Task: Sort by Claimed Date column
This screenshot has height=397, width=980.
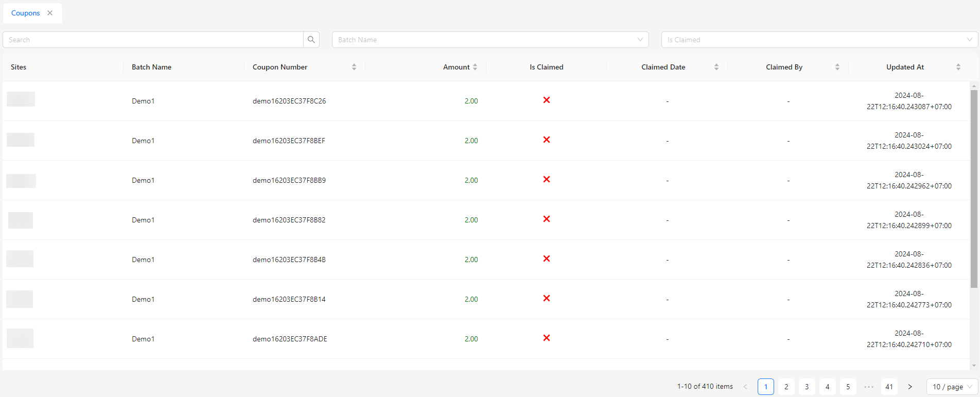Action: (x=716, y=67)
